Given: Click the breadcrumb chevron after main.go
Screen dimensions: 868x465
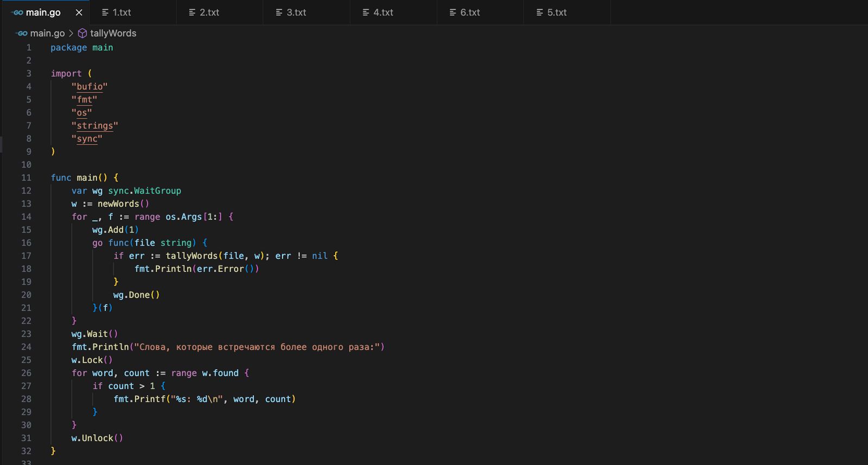Looking at the screenshot, I should [x=71, y=34].
